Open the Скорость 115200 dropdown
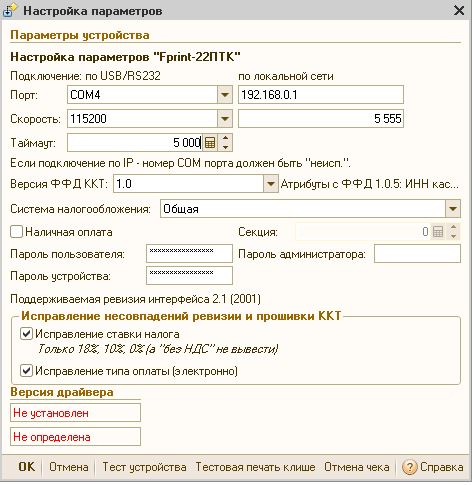The height and width of the screenshot is (485, 472). (x=225, y=119)
